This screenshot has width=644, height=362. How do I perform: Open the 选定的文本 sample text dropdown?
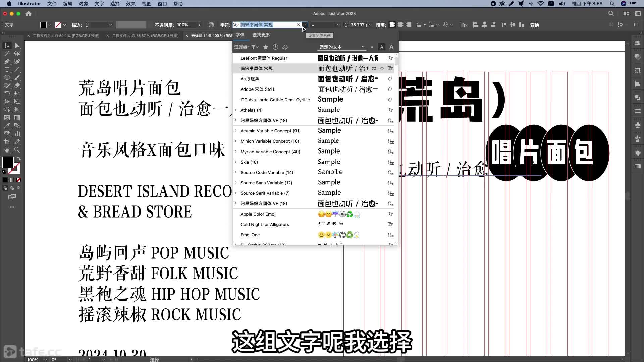pos(341,47)
